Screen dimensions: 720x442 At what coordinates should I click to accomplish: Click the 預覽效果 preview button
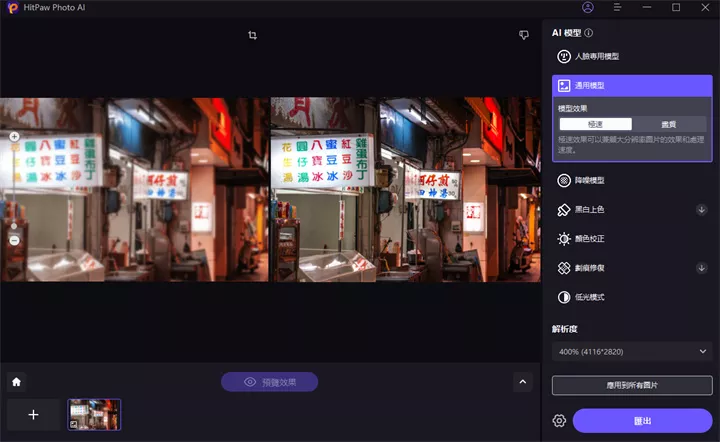269,382
